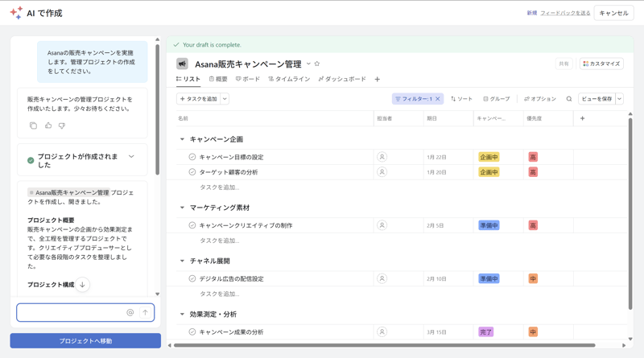
Task: Switch to the タイムライン tab
Action: tap(289, 79)
